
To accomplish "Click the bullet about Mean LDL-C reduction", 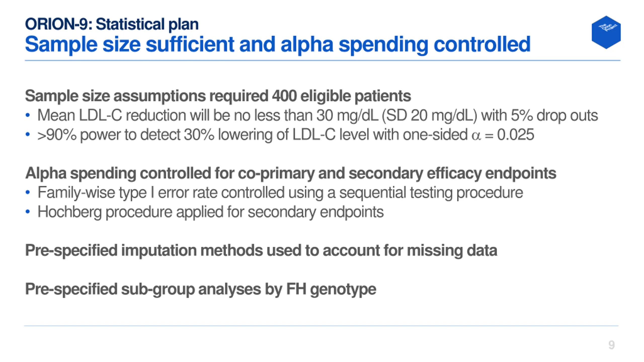I will click(318, 115).
